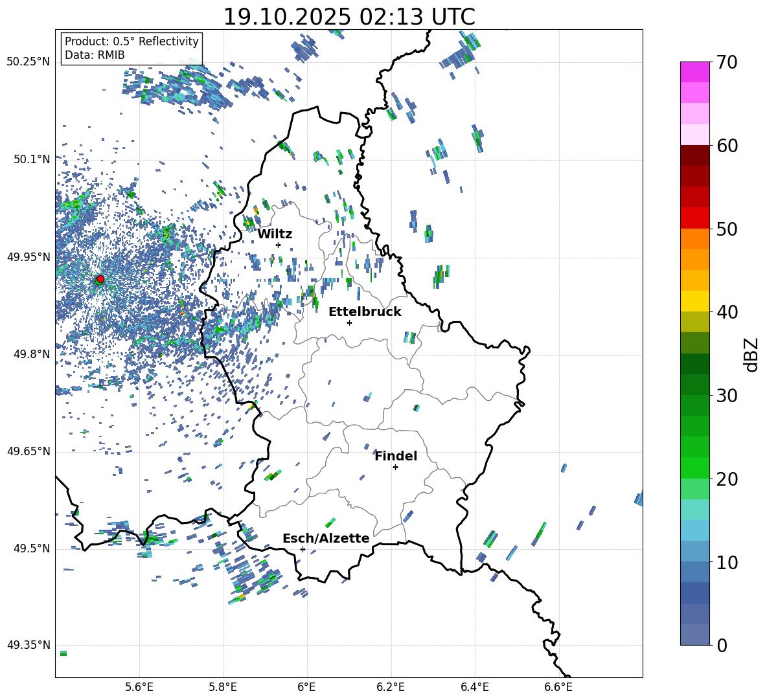Viewport: 767px width, 700px height.
Task: Click the 6.2°E longitude tick label
Action: click(391, 686)
